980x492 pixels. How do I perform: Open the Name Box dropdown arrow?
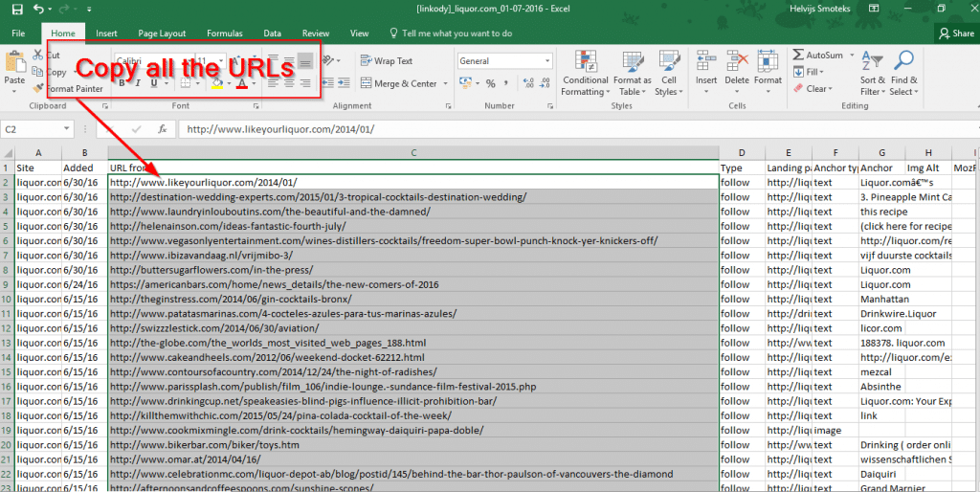pos(66,129)
